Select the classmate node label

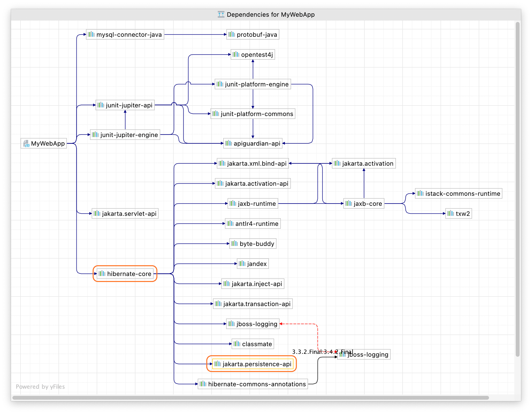pos(257,344)
